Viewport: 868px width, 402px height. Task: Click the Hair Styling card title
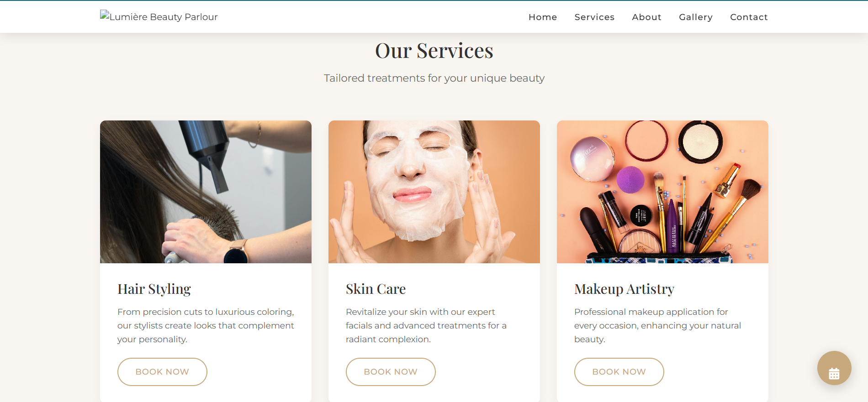click(154, 289)
